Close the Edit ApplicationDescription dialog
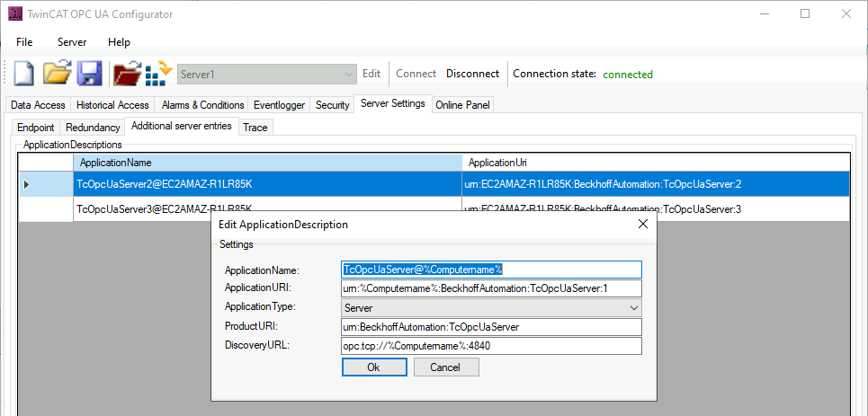Screen dimensions: 868x416 pyautogui.click(x=643, y=224)
